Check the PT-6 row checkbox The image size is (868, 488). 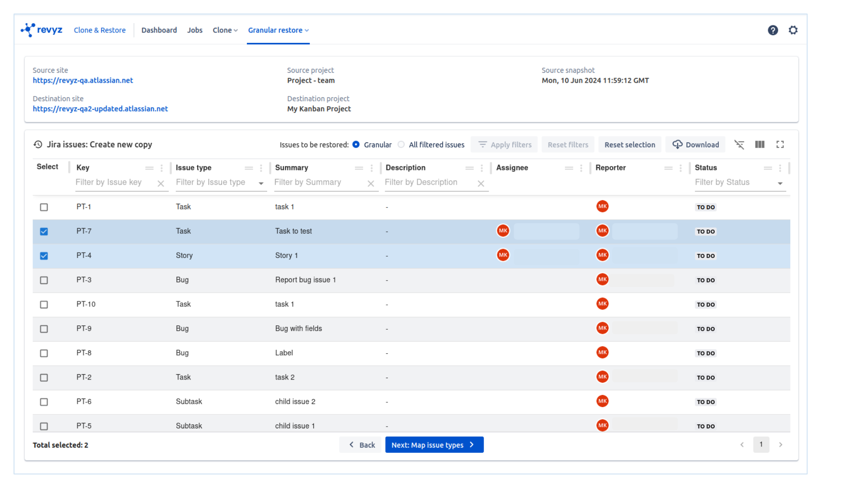tap(44, 402)
